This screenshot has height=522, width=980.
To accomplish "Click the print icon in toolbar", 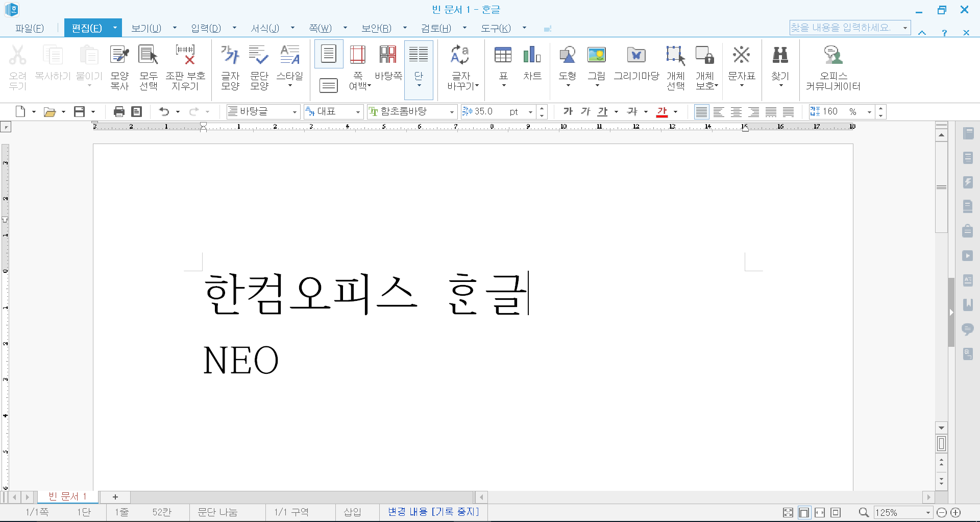I will tap(119, 112).
